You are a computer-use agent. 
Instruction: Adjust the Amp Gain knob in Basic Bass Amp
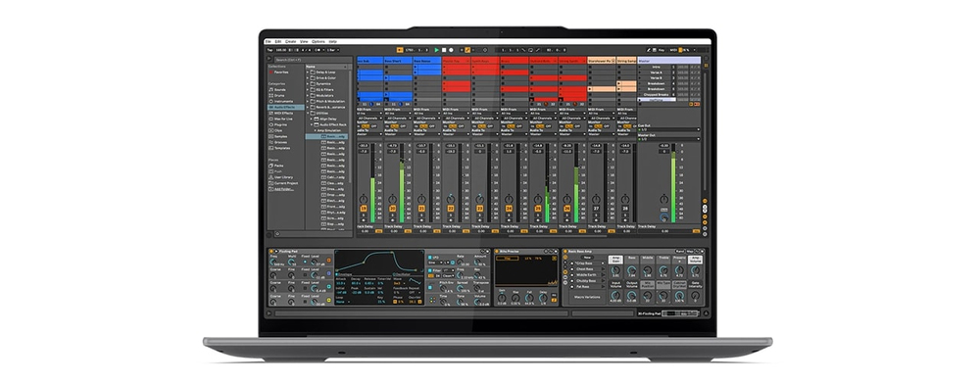tap(615, 270)
